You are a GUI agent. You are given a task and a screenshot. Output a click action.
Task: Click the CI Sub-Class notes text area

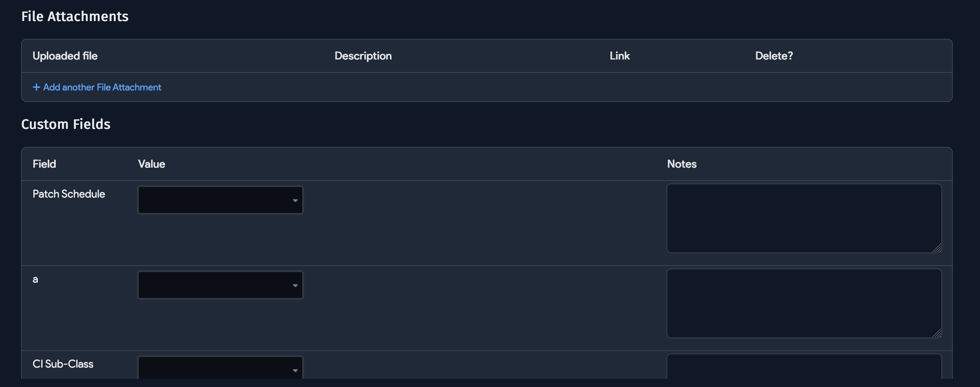click(803, 367)
